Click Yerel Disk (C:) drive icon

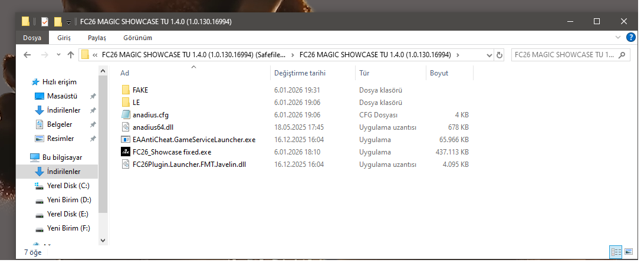(x=40, y=186)
